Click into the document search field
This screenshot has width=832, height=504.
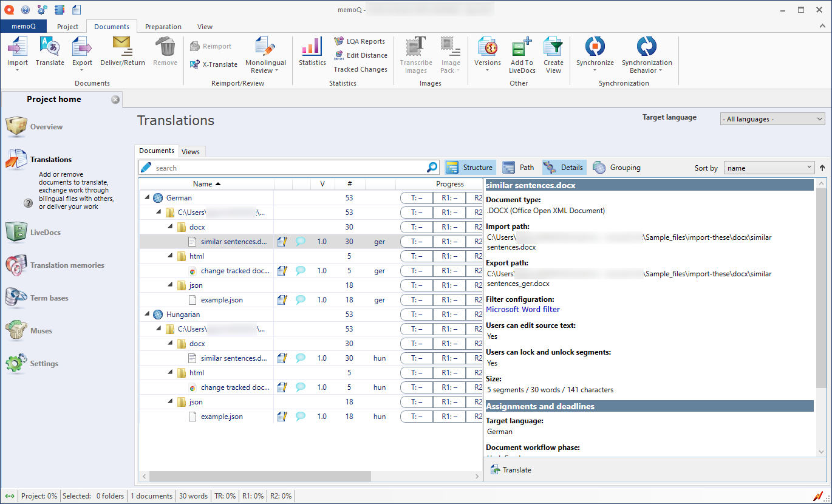click(289, 168)
